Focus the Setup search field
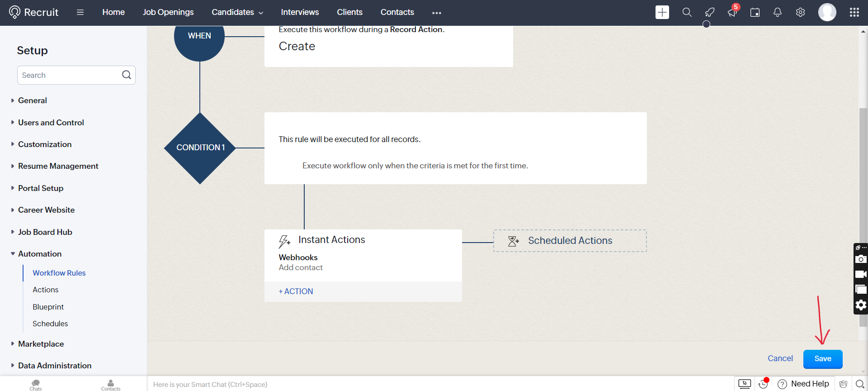This screenshot has width=868, height=391. pyautogui.click(x=76, y=75)
